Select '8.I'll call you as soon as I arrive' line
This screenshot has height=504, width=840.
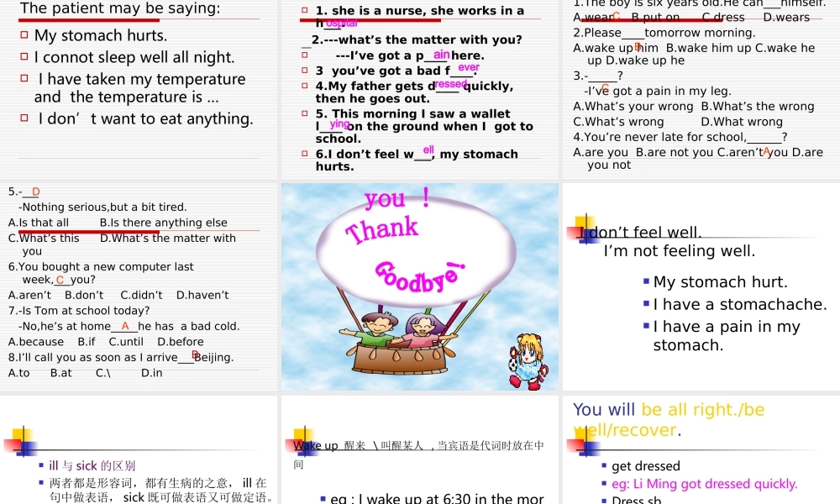(121, 357)
